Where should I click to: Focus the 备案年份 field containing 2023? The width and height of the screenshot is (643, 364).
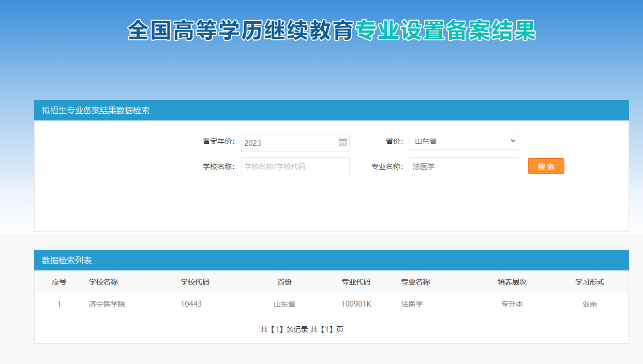point(295,143)
